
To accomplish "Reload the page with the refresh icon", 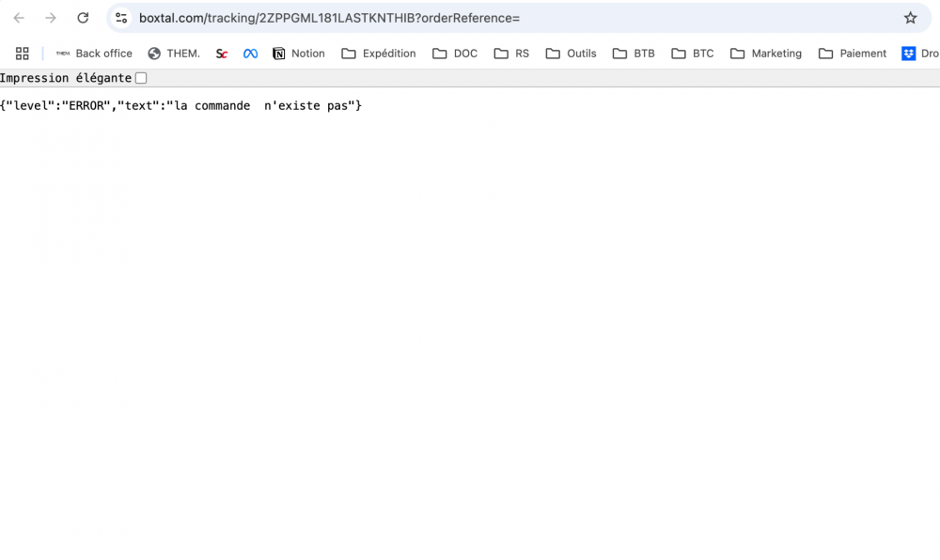I will pyautogui.click(x=83, y=18).
